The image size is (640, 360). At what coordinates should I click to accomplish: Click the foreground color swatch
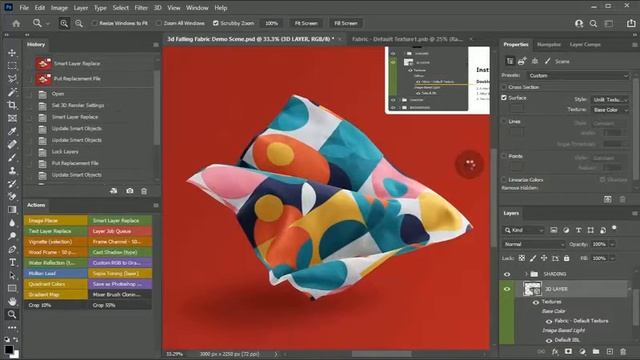9,349
